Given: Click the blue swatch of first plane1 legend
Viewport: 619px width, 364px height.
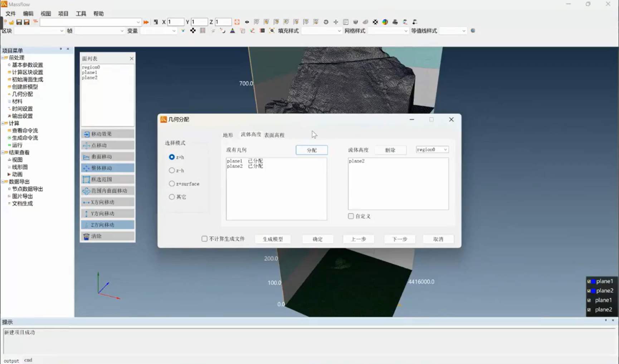Looking at the screenshot, I should click(x=594, y=281).
